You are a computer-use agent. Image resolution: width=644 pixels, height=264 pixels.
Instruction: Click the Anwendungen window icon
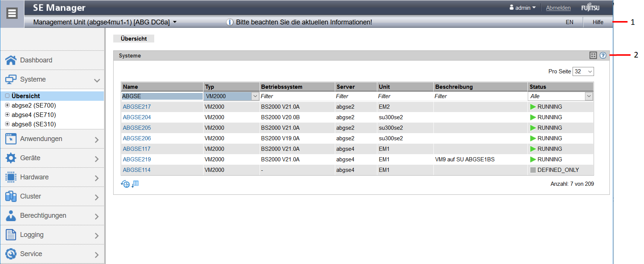(11, 139)
